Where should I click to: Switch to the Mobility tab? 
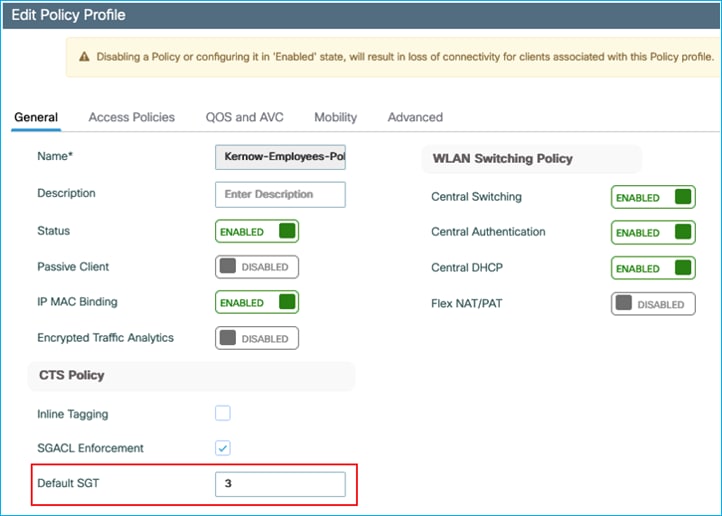[336, 117]
